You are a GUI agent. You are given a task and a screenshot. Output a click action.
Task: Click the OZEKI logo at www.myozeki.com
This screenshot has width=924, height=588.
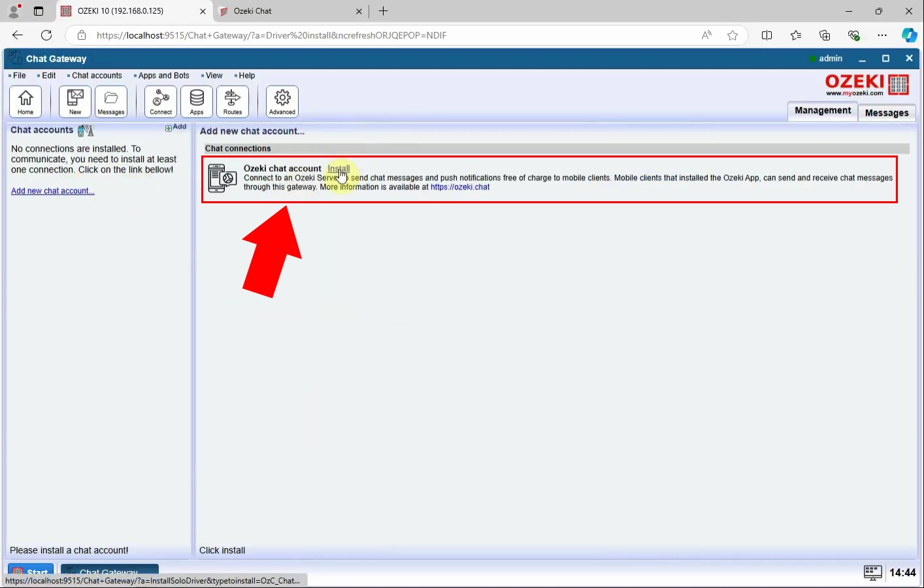(x=867, y=85)
